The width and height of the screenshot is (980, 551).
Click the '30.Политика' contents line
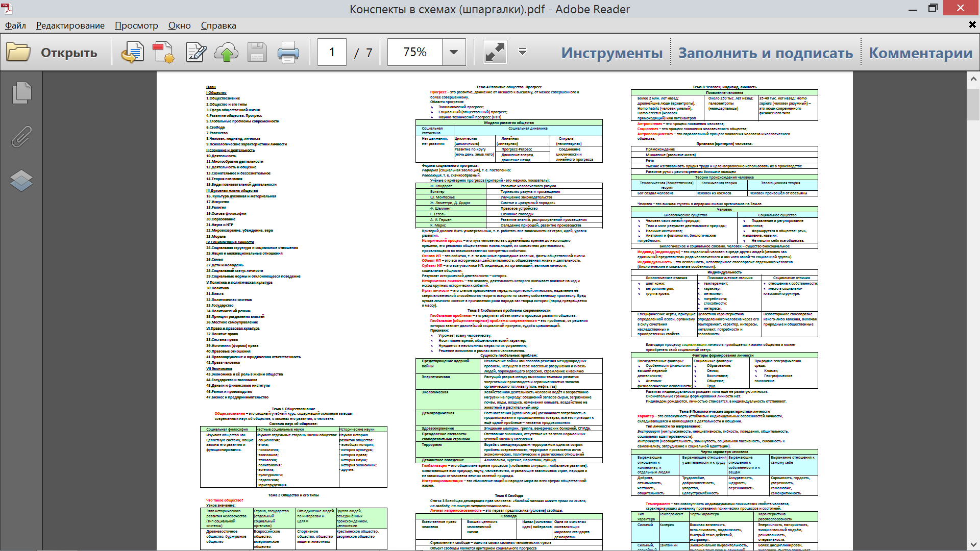tap(217, 288)
